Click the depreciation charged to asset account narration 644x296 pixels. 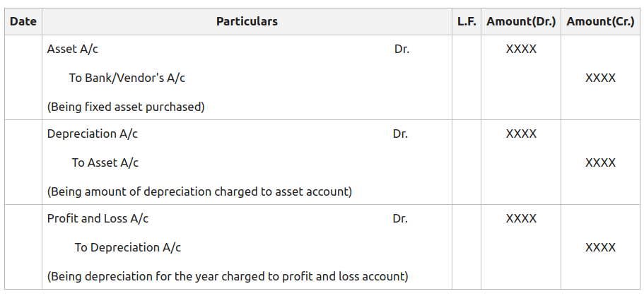coord(199,191)
